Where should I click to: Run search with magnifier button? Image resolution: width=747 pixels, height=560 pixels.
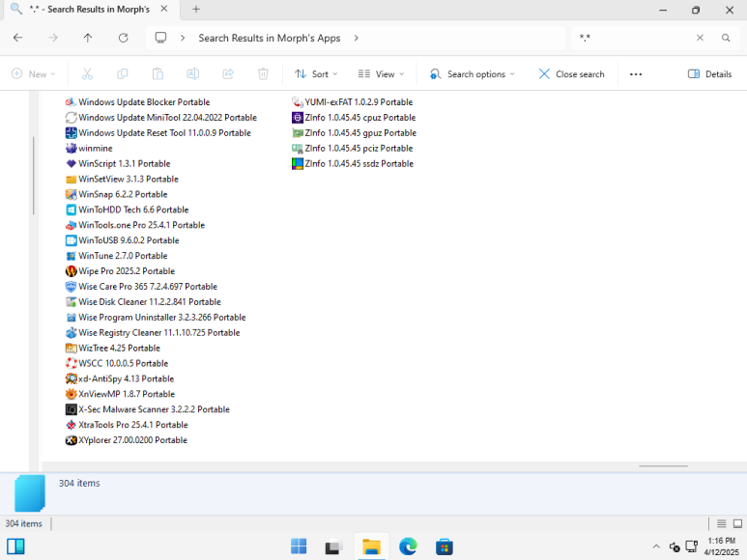click(x=726, y=38)
